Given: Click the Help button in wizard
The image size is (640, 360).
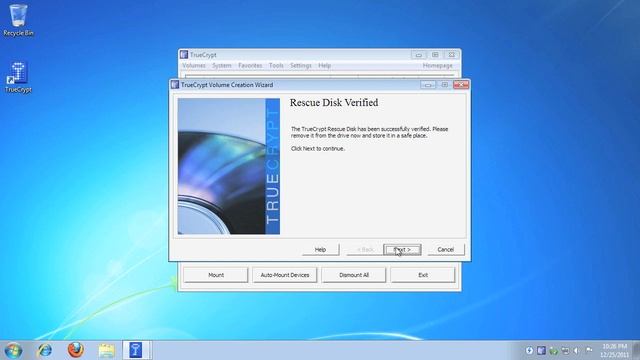Looking at the screenshot, I should pos(320,249).
